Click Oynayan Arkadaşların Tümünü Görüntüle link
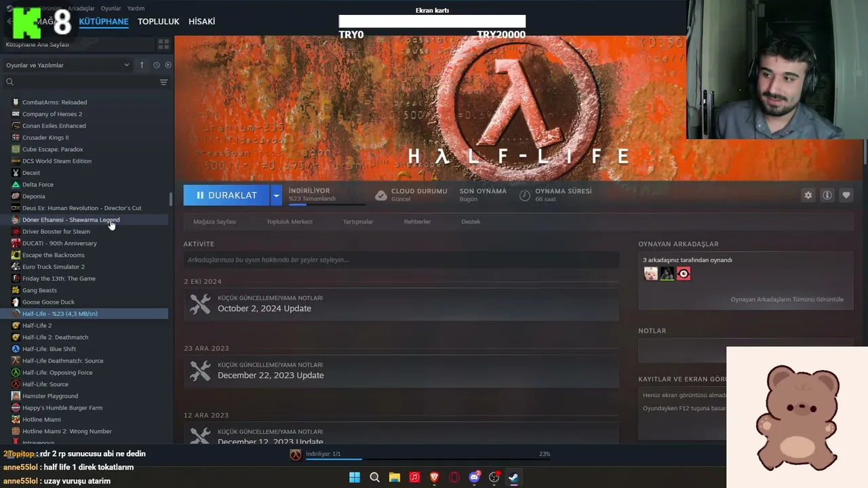This screenshot has width=868, height=488. 787,300
